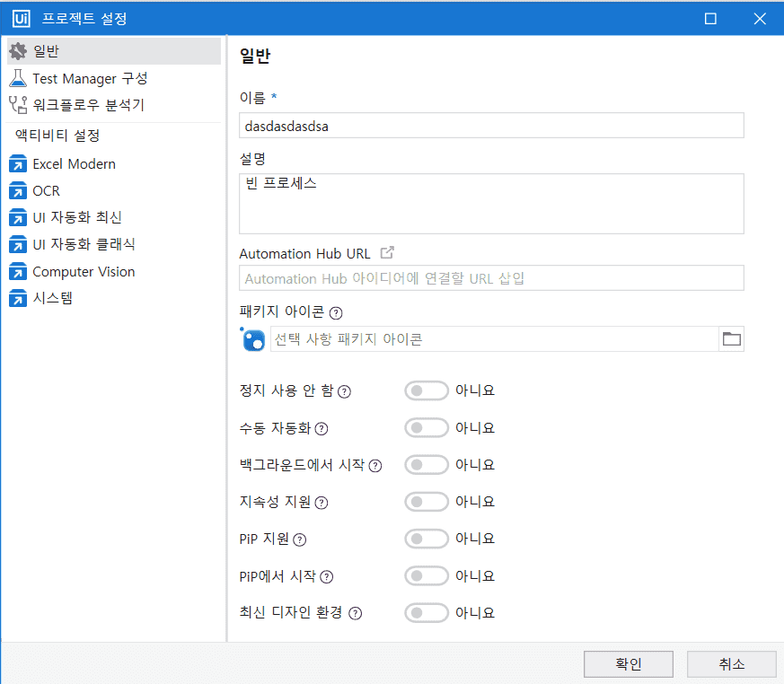Click the UI 자동화 클래식 package icon
This screenshot has width=784, height=684.
18,245
